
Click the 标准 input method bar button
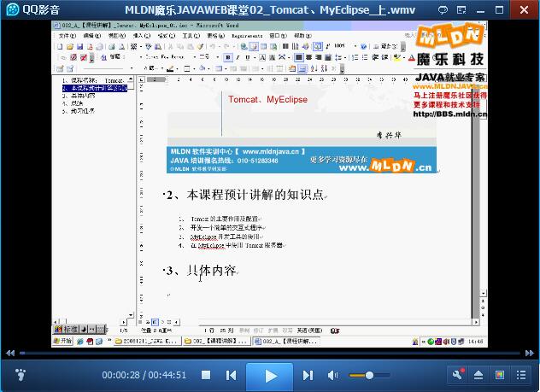(x=71, y=330)
